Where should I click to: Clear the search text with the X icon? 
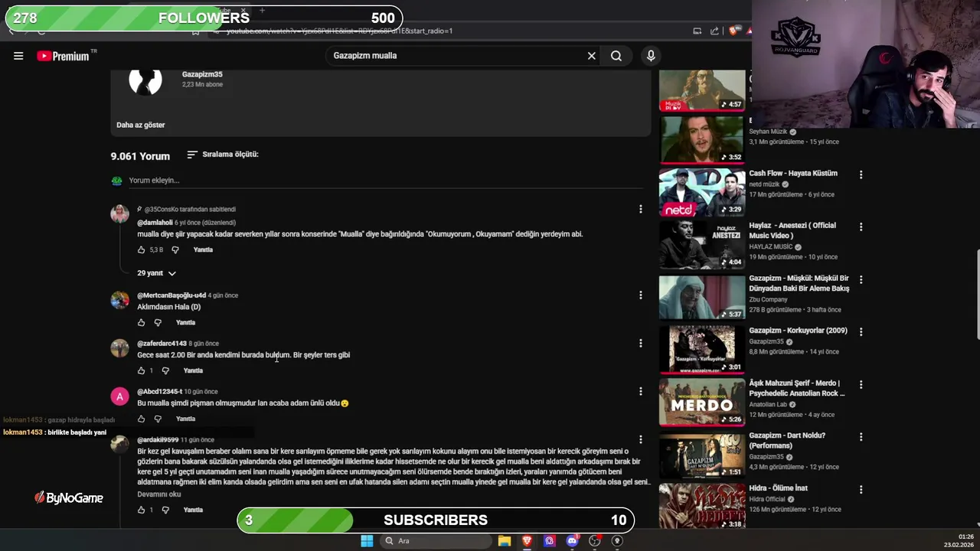click(591, 56)
